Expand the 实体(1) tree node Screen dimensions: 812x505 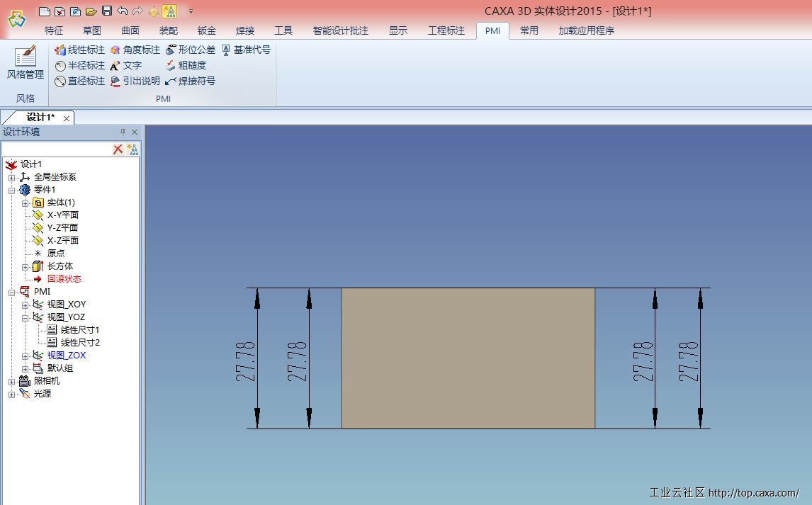pyautogui.click(x=25, y=203)
